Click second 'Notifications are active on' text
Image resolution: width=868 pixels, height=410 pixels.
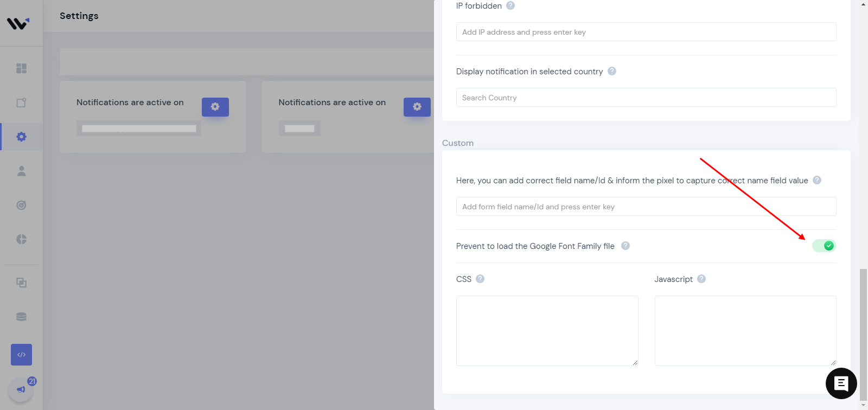point(332,102)
